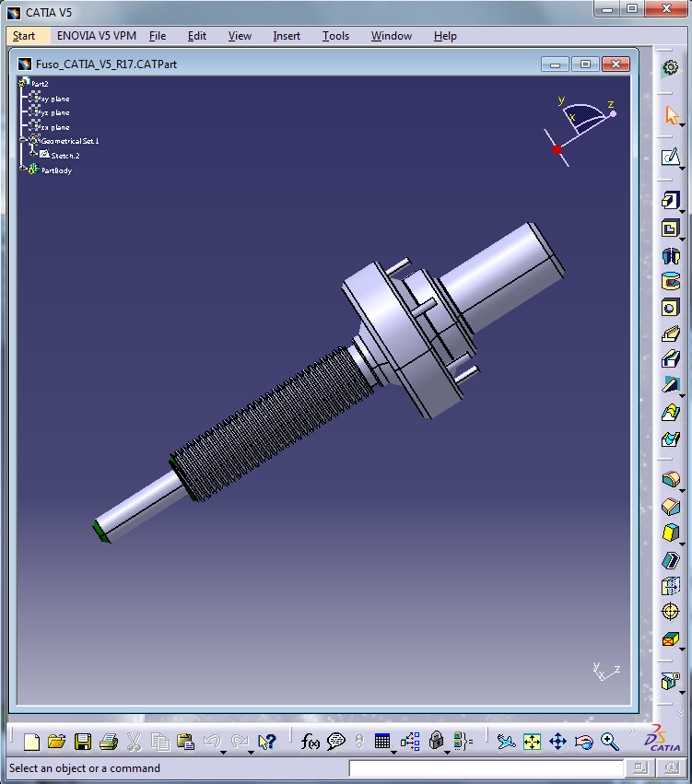Image resolution: width=692 pixels, height=784 pixels.
Task: Click the Fit All In icon
Action: point(532,741)
